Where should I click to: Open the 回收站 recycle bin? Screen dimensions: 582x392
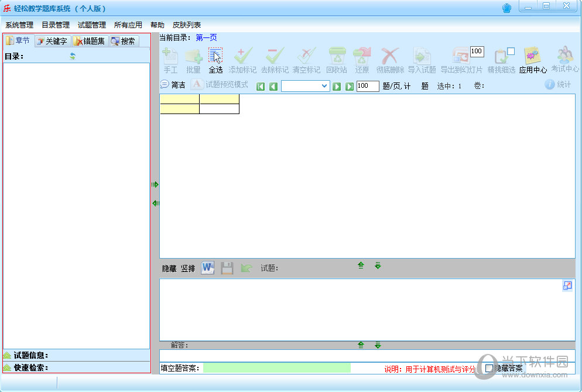[337, 61]
